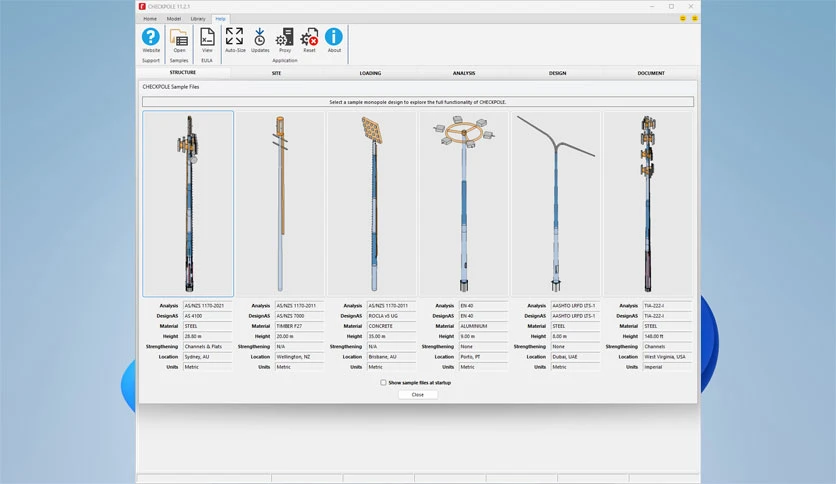This screenshot has width=836, height=484.
Task: Go to the STRUCTURE workflow tab
Action: point(183,72)
